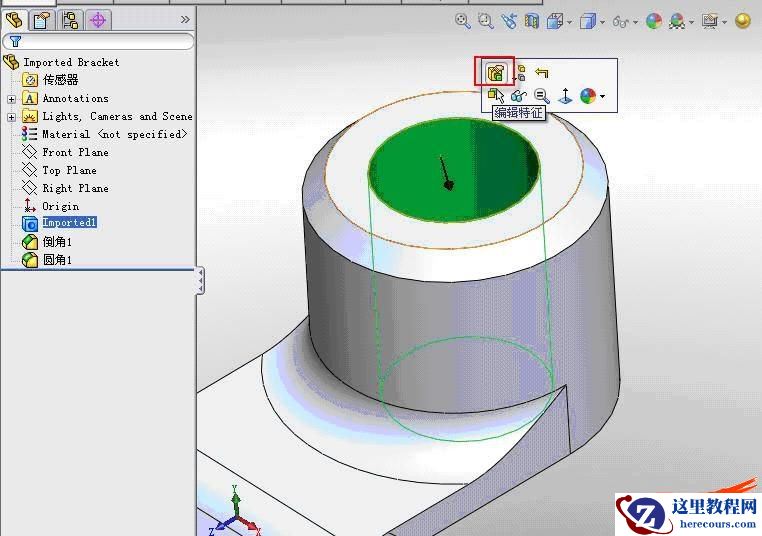The width and height of the screenshot is (762, 536).
Task: Expand the Lights, Cameras and Scene node
Action: point(11,117)
